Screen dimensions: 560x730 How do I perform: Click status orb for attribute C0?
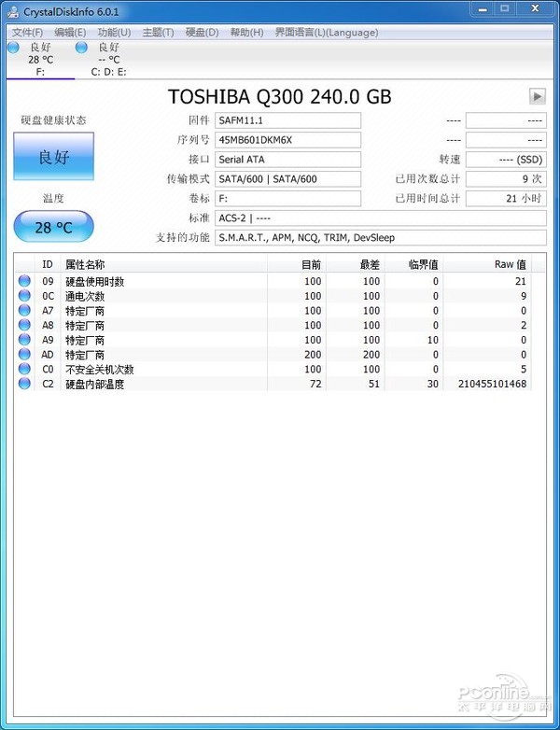point(24,369)
